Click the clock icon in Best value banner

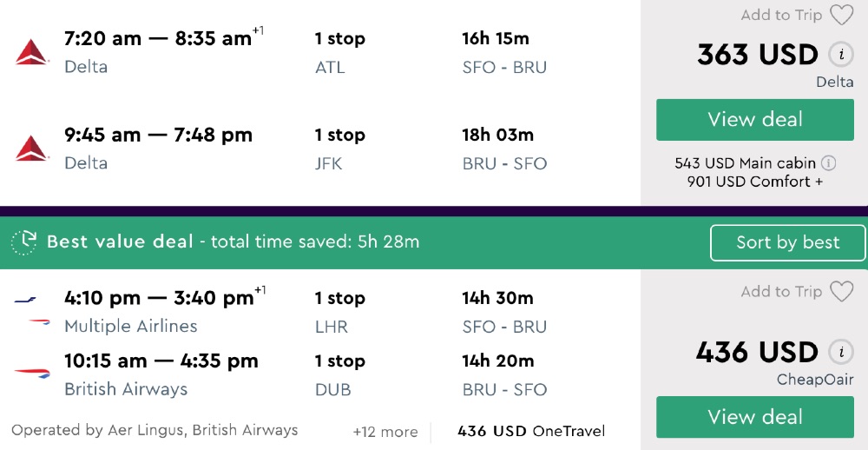point(24,242)
